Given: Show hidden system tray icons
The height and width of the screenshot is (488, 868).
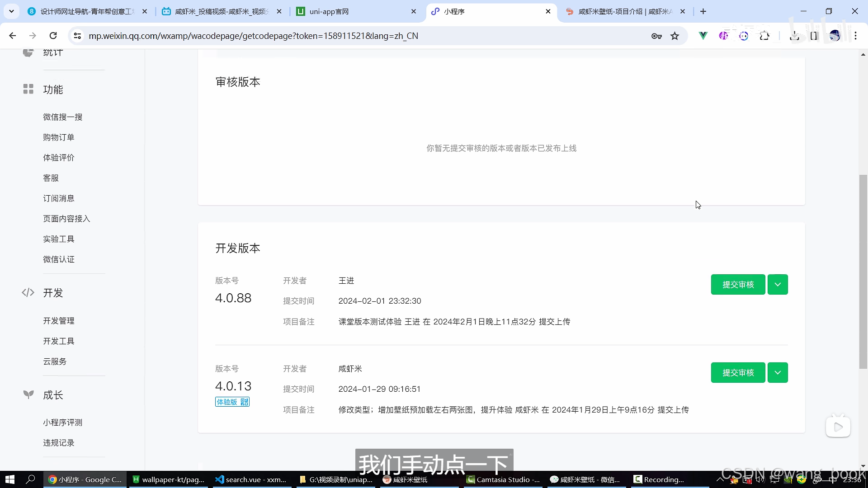Looking at the screenshot, I should tap(720, 479).
